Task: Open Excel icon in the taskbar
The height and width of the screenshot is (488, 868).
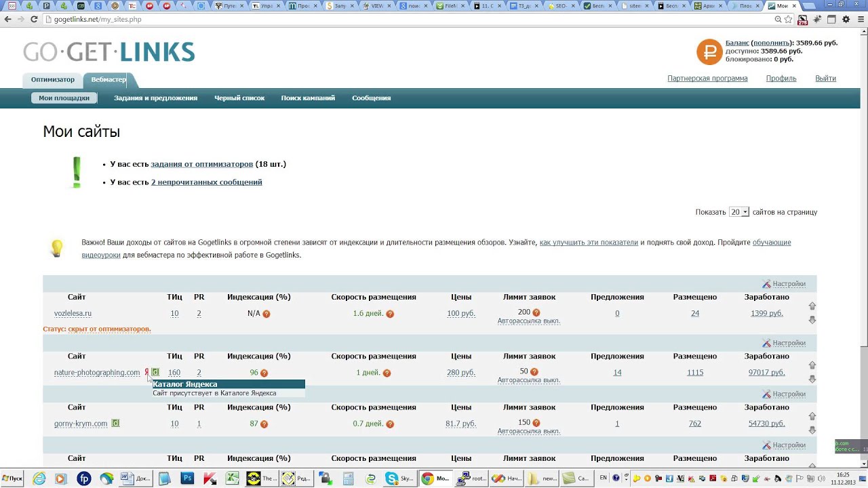Action: [x=232, y=479]
